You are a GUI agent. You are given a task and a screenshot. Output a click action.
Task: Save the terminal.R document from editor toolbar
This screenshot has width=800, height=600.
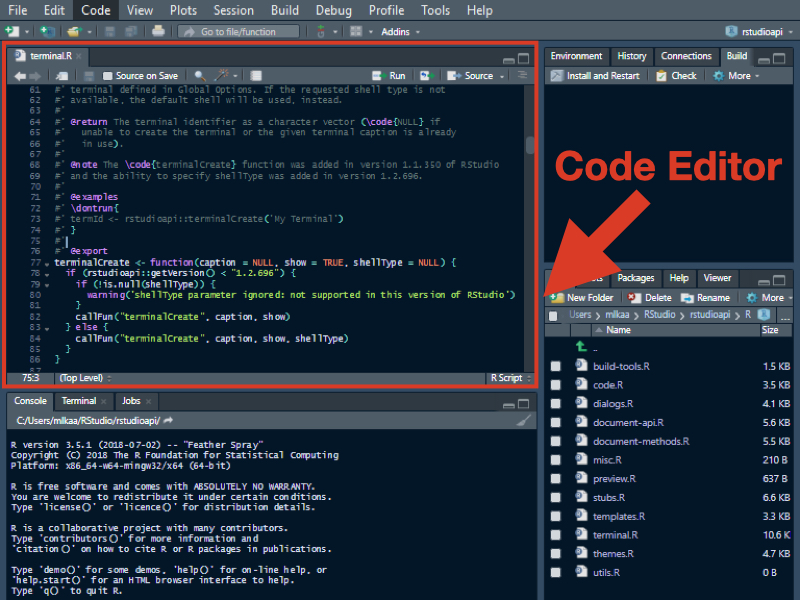coord(89,76)
